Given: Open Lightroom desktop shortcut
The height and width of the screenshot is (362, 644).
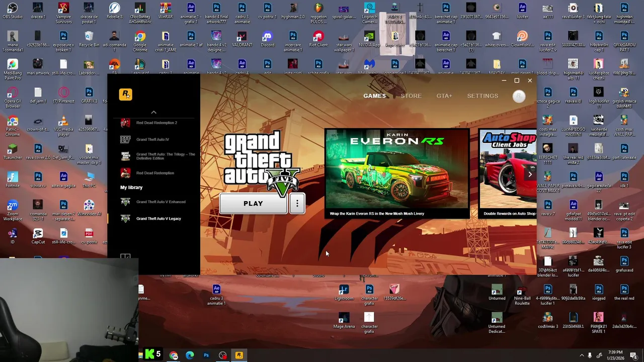Looking at the screenshot, I should (x=344, y=293).
